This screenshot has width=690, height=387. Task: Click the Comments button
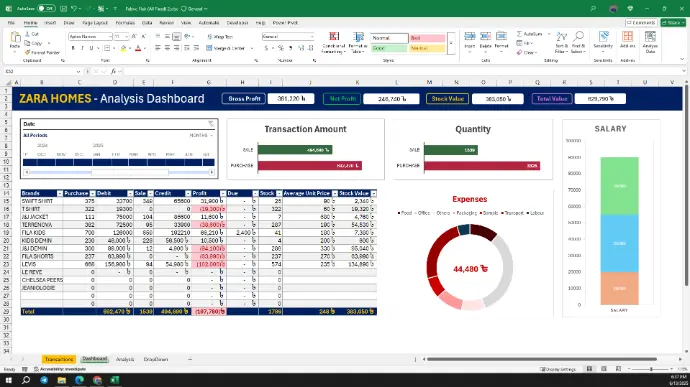[x=641, y=22]
